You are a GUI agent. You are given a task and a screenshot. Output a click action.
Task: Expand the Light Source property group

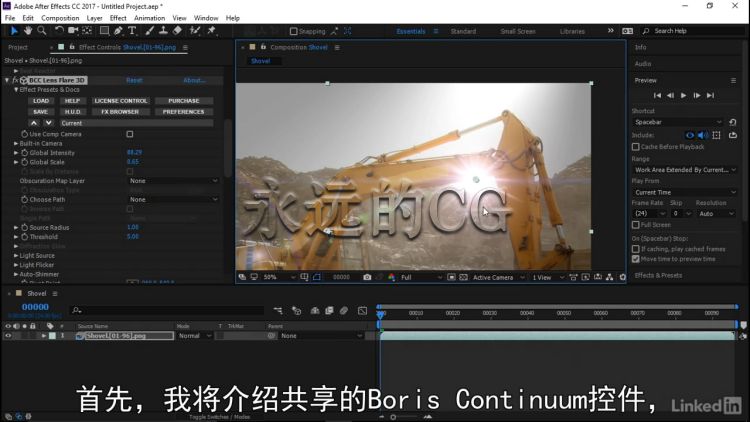16,255
